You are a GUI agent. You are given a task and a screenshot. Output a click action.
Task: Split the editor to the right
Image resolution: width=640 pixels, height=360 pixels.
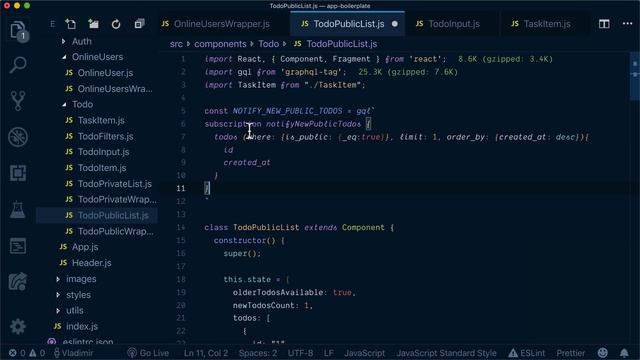click(x=604, y=24)
